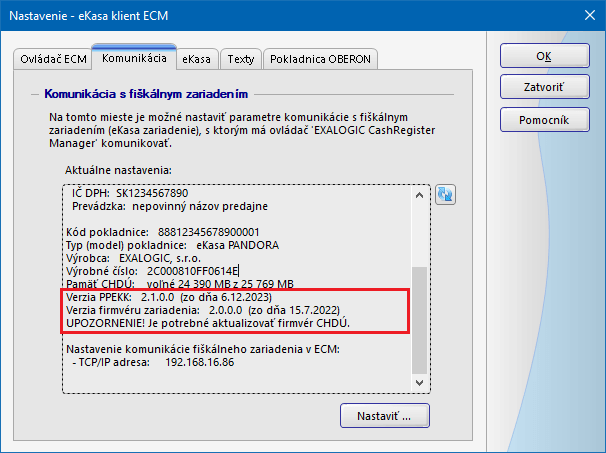Screen dimensions: 606x453
Task: Click the Výrobné číslo serial line
Action: (152, 271)
